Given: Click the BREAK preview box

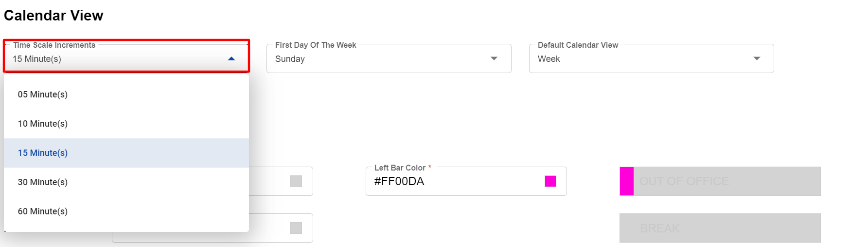Looking at the screenshot, I should (720, 228).
